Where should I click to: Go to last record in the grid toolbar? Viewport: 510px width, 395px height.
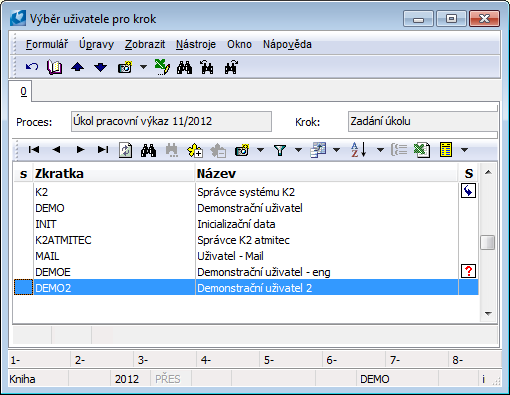(103, 150)
